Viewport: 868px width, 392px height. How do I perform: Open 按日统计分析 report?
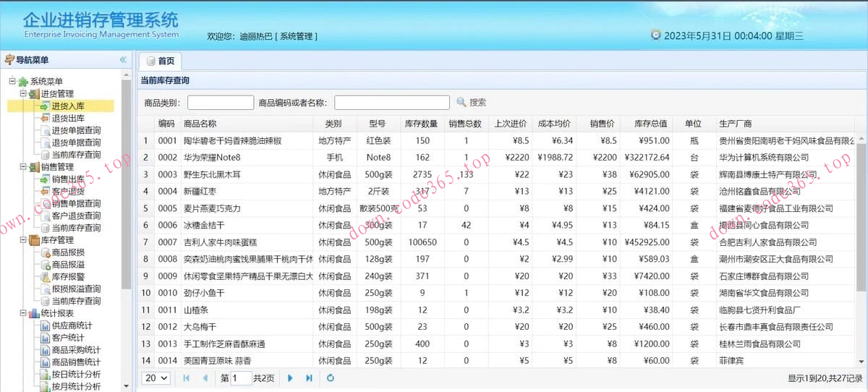75,375
